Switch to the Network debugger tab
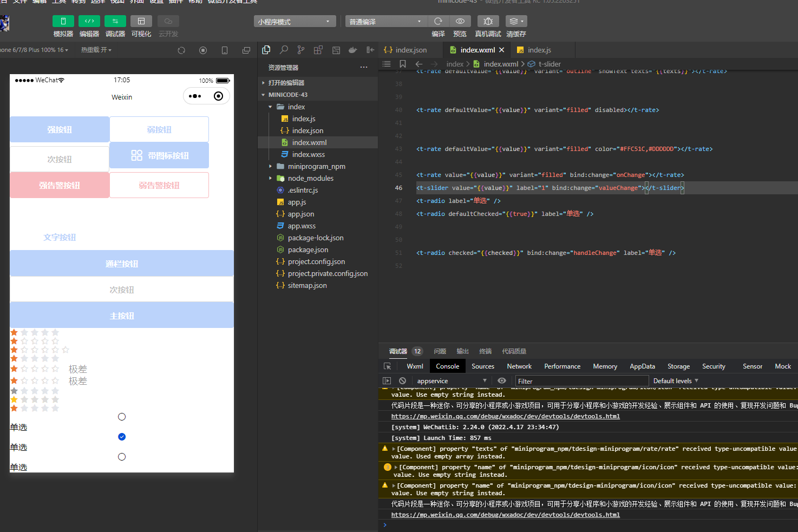This screenshot has height=532, width=798. [519, 366]
